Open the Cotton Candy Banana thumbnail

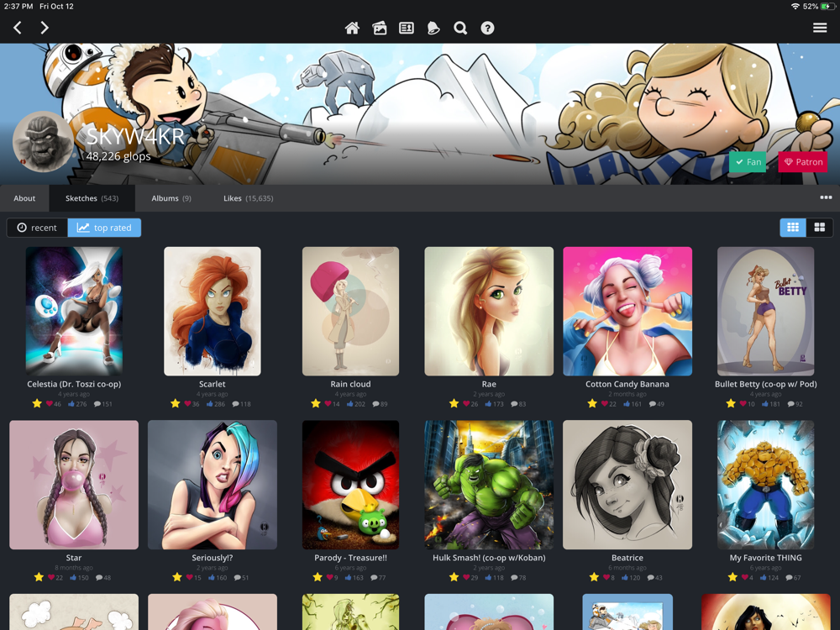pos(627,312)
